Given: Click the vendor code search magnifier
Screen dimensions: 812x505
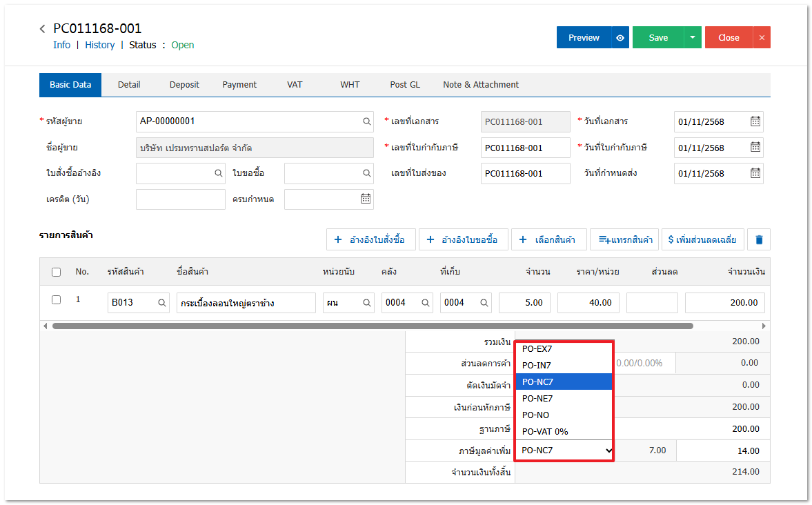Looking at the screenshot, I should (367, 121).
